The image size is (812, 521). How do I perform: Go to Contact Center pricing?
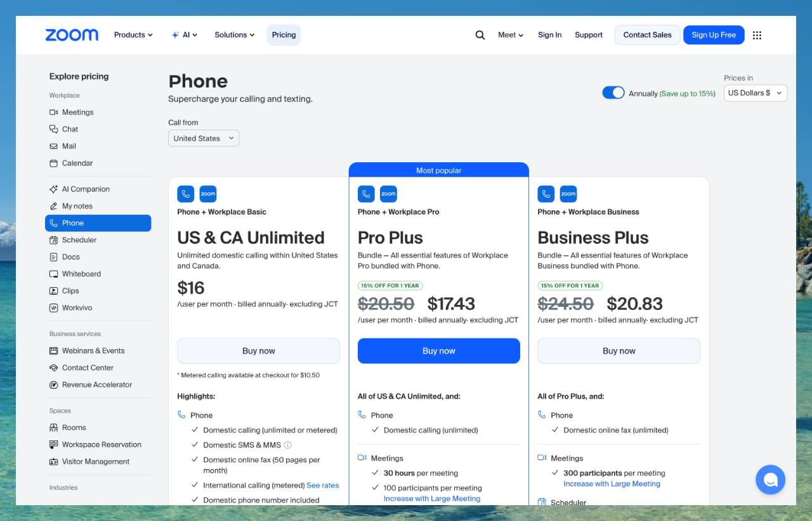(x=88, y=368)
